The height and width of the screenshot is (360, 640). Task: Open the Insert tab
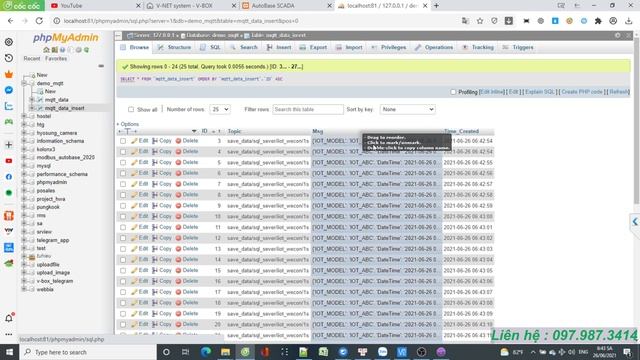(279, 47)
